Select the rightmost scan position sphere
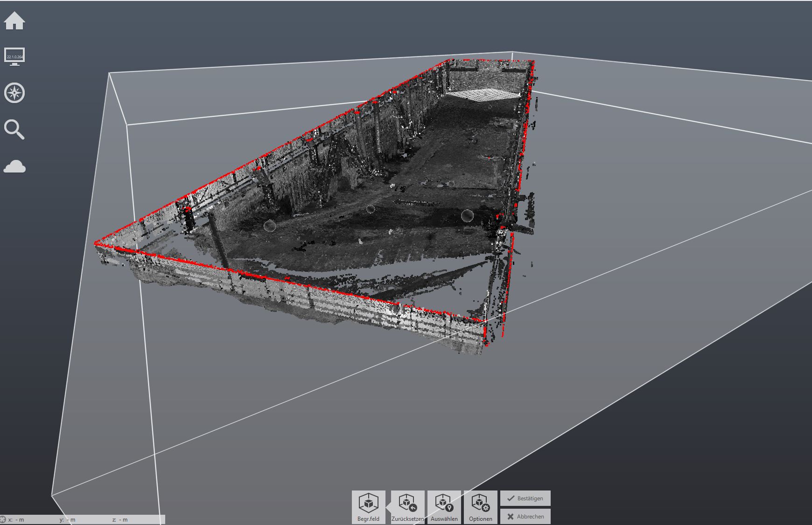 (467, 215)
